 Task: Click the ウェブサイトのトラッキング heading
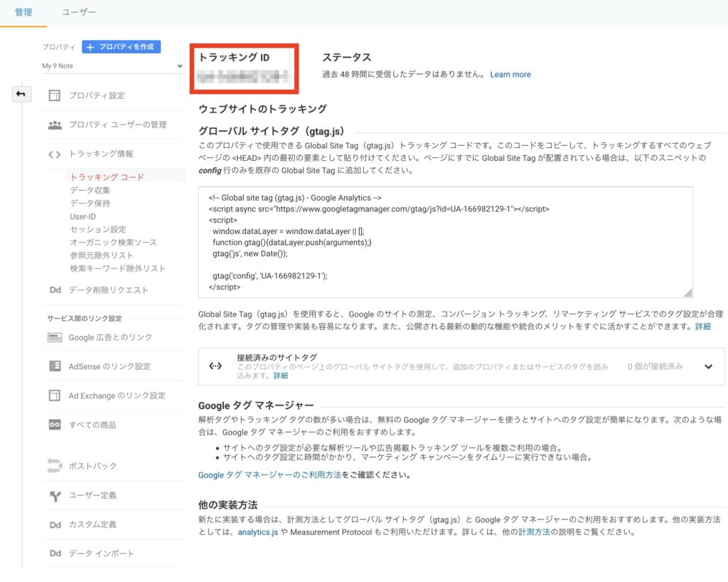263,109
